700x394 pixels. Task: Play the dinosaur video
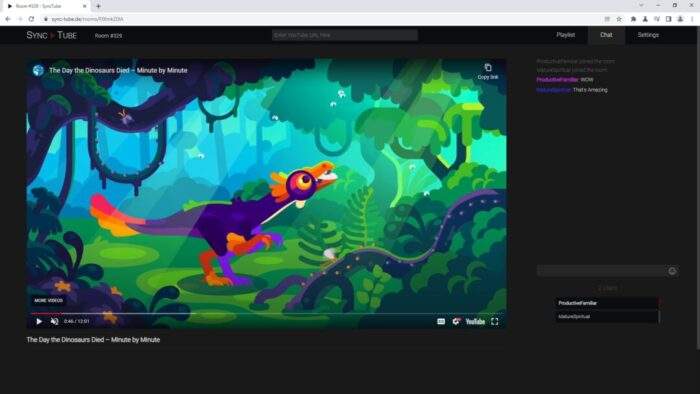point(39,321)
